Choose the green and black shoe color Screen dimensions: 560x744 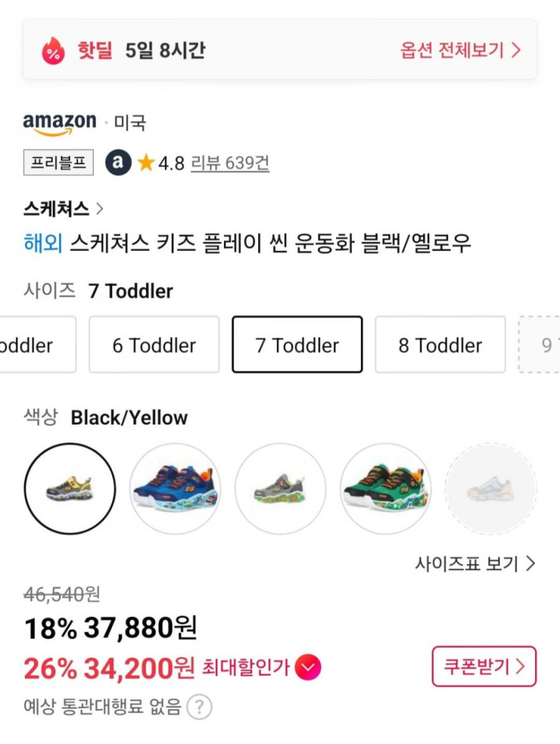(386, 489)
